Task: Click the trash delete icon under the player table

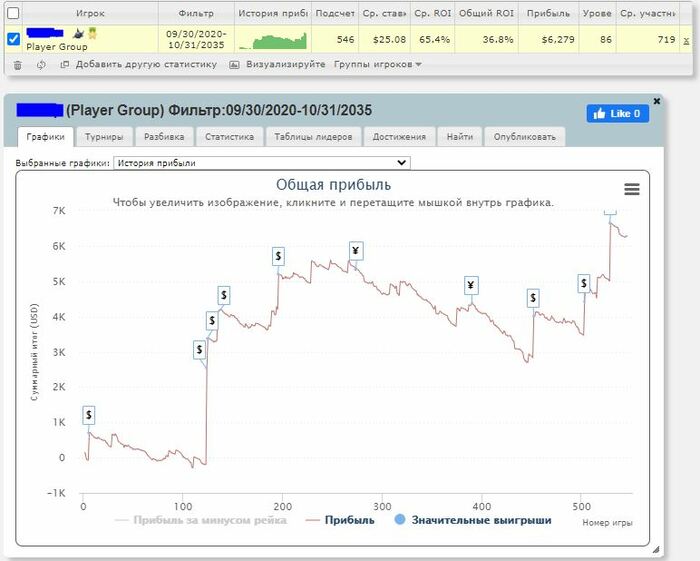Action: (18, 65)
